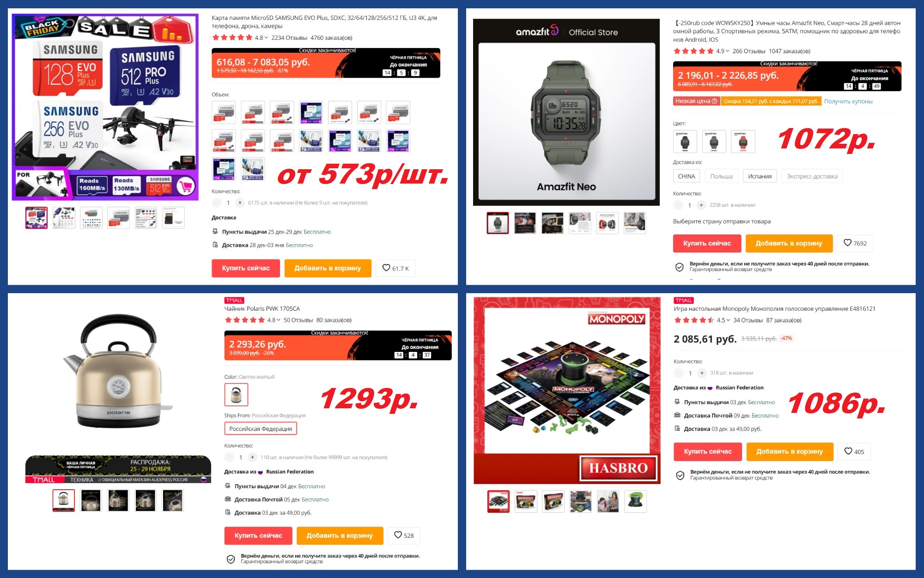This screenshot has width=924, height=578.
Task: Click Купить сейчас for the Polaris kettle
Action: point(258,535)
